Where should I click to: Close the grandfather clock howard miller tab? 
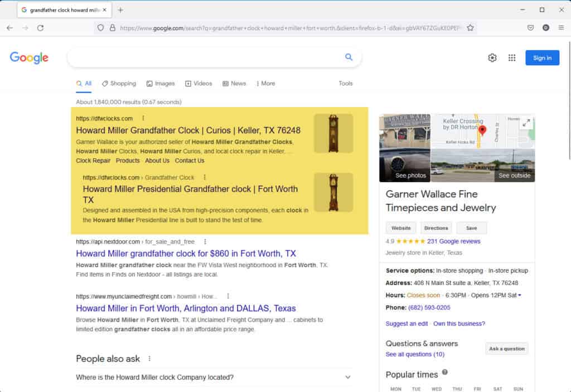pyautogui.click(x=104, y=10)
